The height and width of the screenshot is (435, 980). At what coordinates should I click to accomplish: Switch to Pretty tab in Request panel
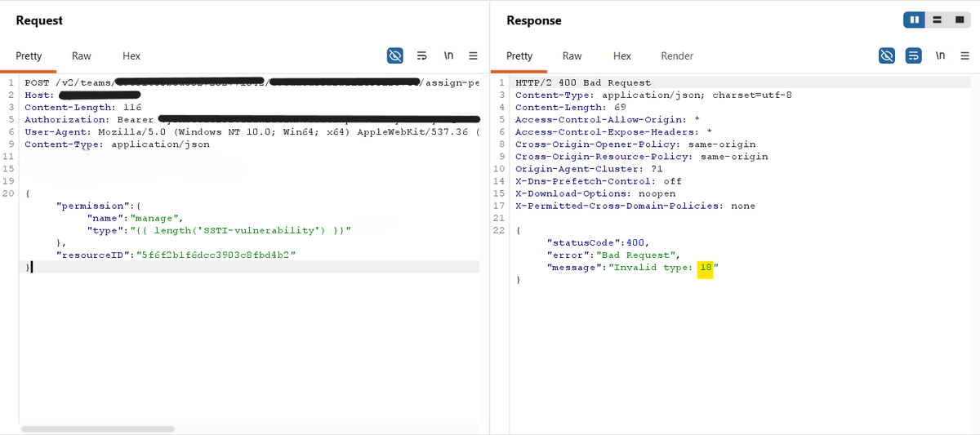(x=29, y=55)
